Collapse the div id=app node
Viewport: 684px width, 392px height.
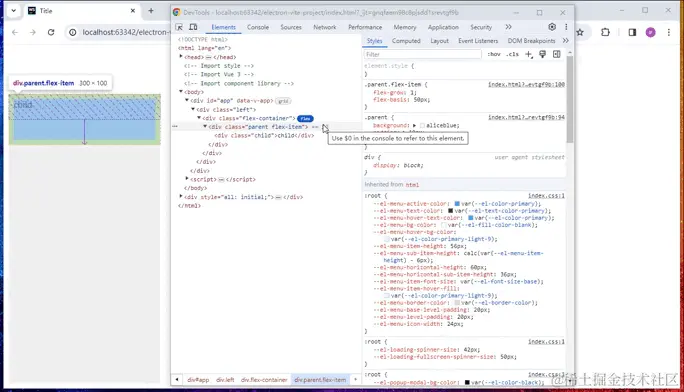(187, 100)
